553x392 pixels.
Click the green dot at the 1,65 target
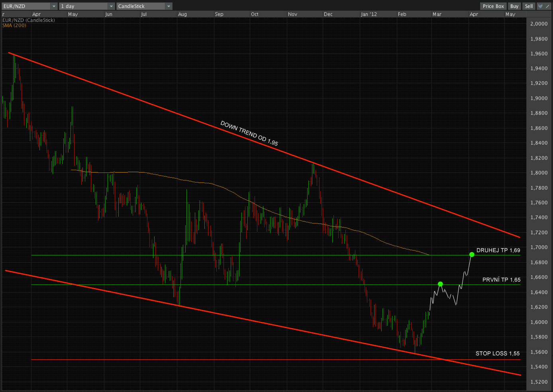pos(440,284)
